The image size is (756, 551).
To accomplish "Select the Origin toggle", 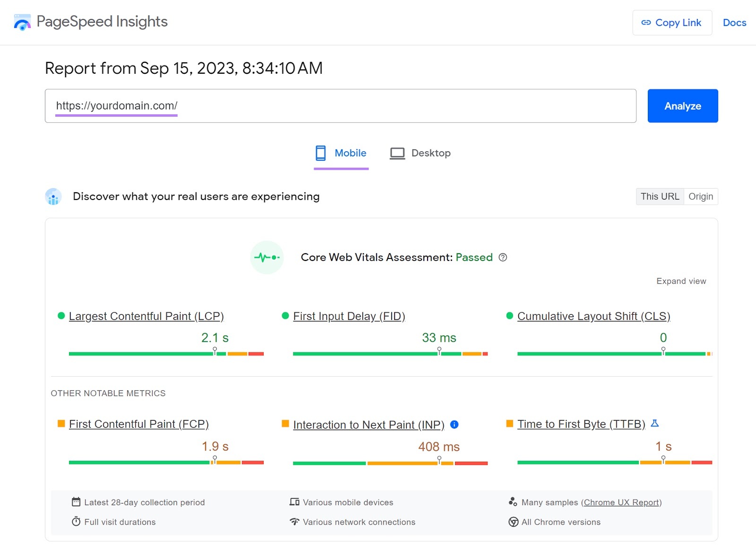I will click(x=701, y=197).
